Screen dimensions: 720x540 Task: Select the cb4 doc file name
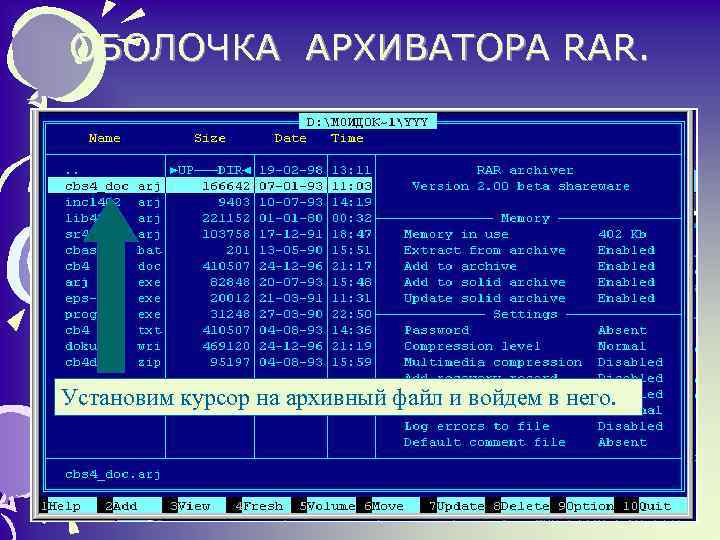tap(112, 266)
